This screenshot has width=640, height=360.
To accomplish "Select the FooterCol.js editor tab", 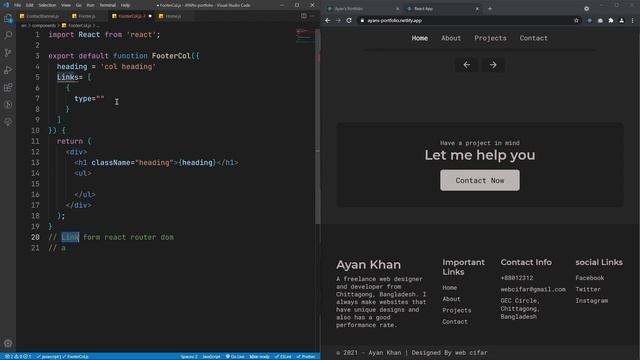I will (x=130, y=16).
